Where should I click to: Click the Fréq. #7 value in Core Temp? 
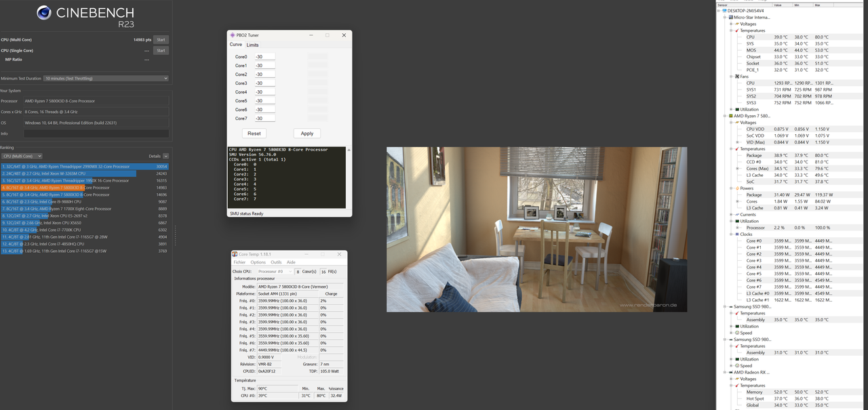point(288,350)
